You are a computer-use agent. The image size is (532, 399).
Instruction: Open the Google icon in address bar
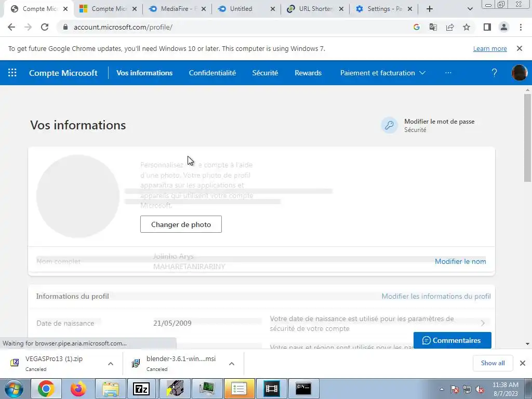(x=416, y=27)
